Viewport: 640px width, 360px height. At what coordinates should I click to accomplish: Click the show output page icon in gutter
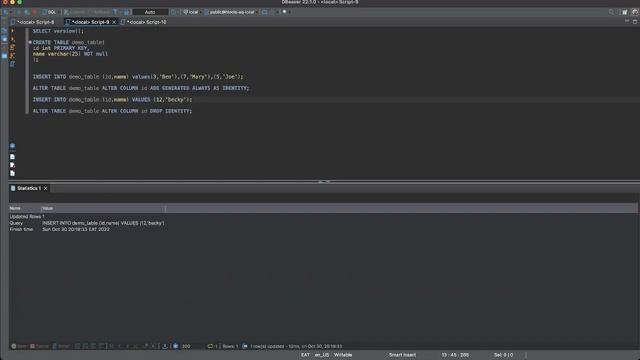tap(12, 157)
